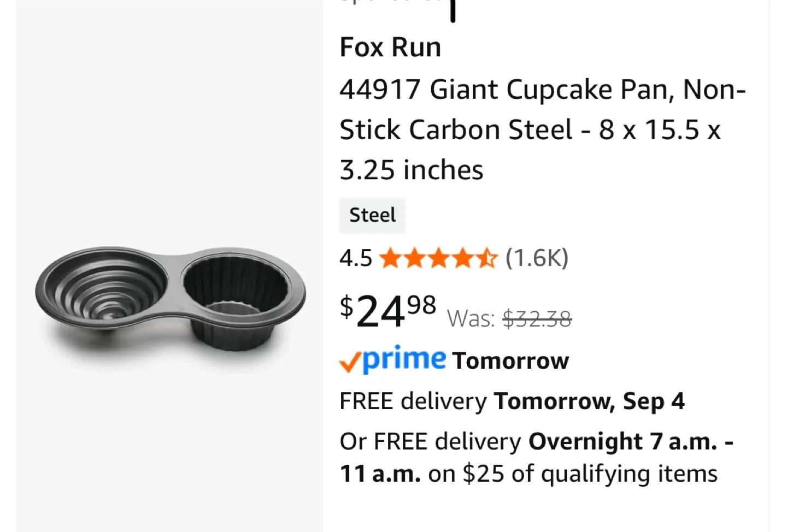View the 1.6K customer reviews
Viewport: 787px width, 532px height.
536,258
